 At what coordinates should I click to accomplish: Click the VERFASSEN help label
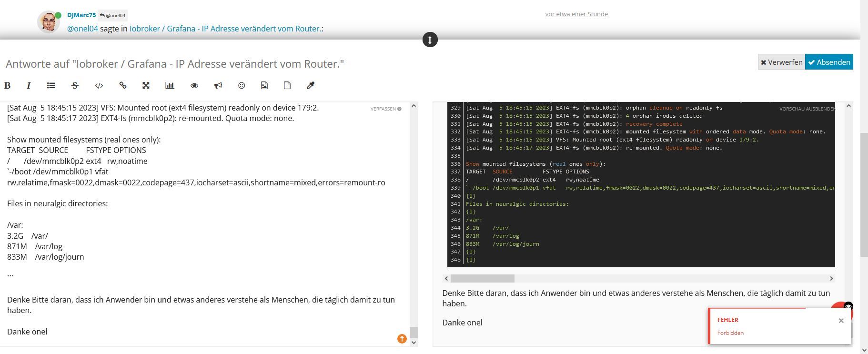point(386,109)
